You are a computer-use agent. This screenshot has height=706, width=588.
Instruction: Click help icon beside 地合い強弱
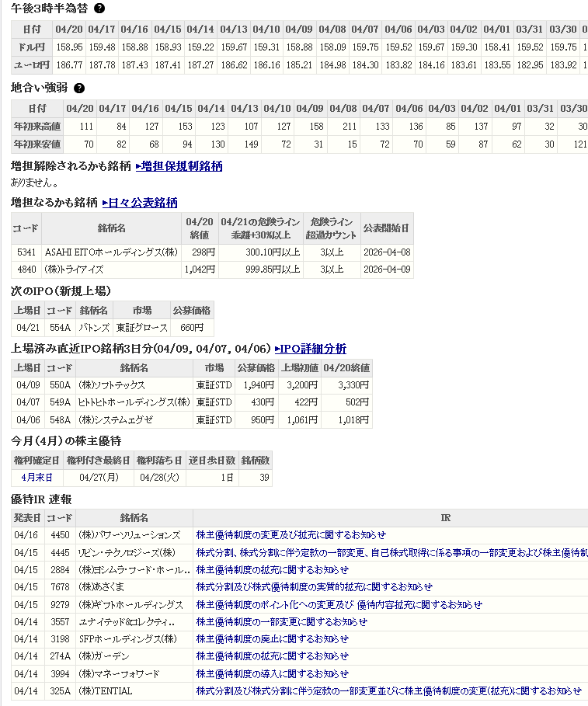(x=79, y=89)
